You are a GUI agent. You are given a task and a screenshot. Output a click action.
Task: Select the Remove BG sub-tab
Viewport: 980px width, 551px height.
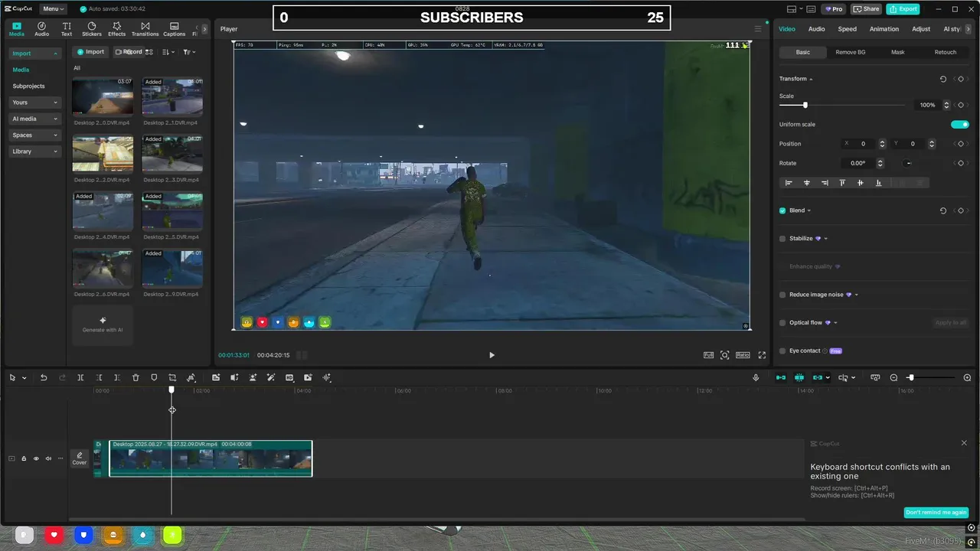[850, 52]
